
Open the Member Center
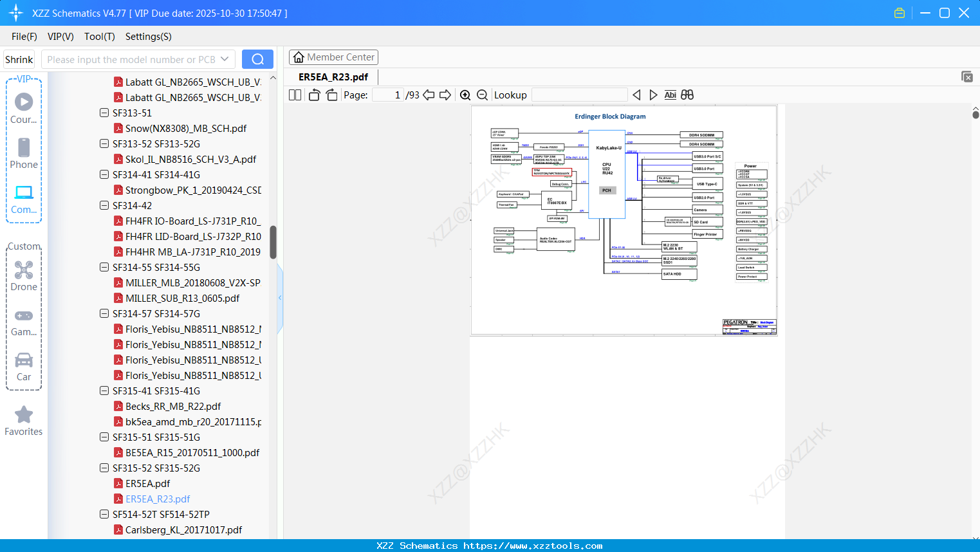click(333, 57)
